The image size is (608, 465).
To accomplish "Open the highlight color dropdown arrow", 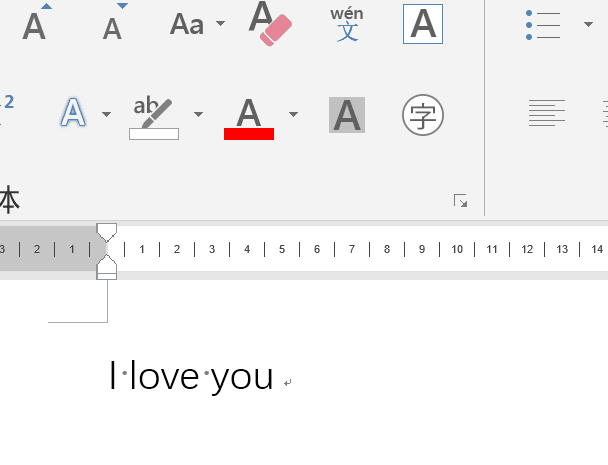I will (x=199, y=115).
